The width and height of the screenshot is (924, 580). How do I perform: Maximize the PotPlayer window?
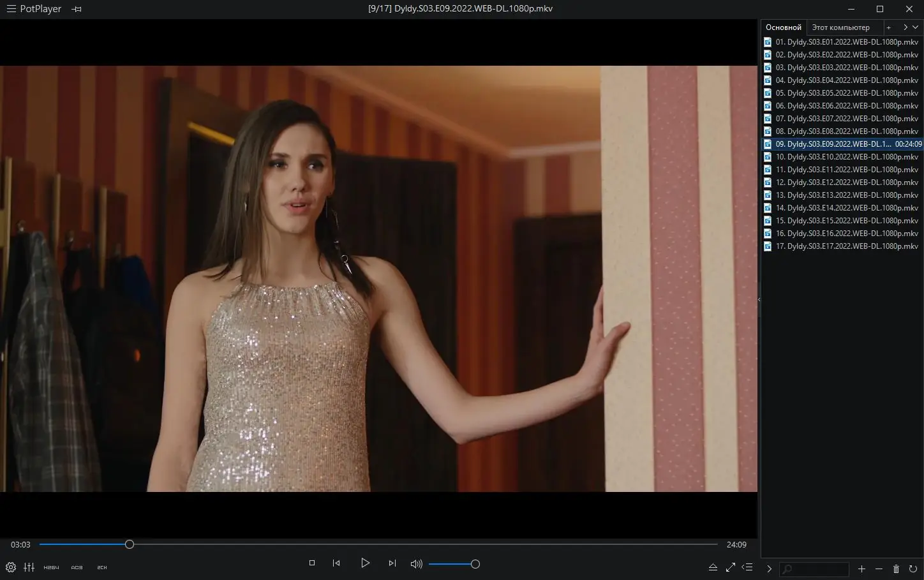point(880,9)
